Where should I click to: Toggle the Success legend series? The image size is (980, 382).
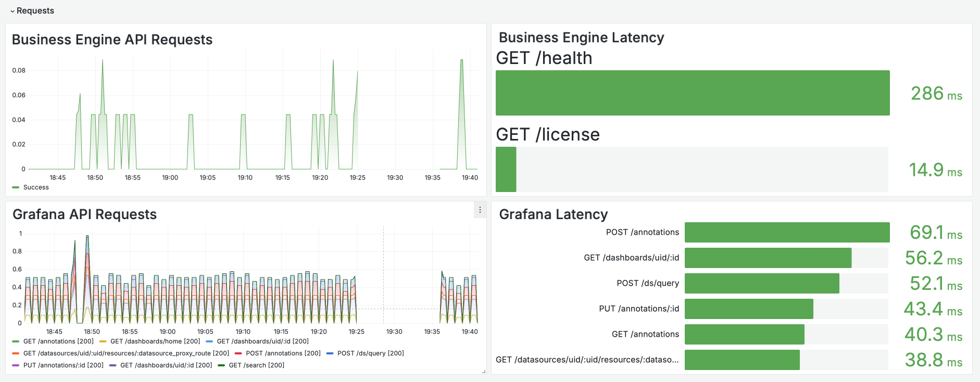36,187
